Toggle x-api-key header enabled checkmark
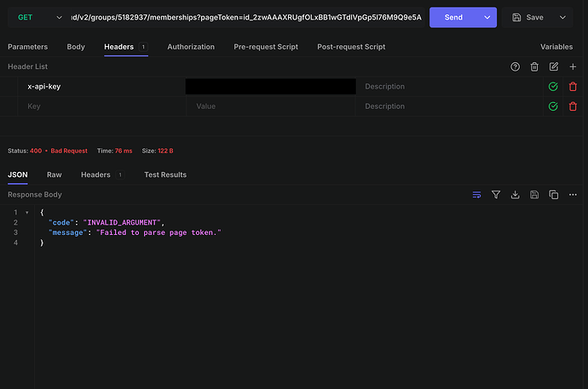 [553, 87]
